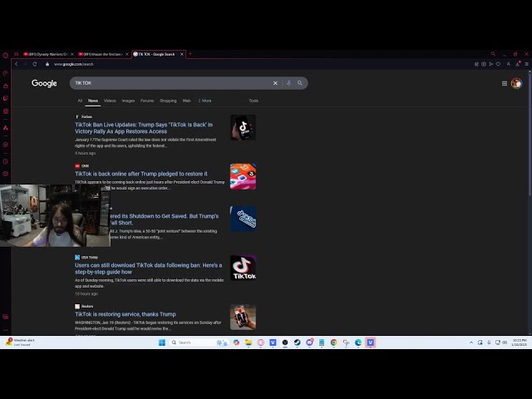Image resolution: width=532 pixels, height=399 pixels.
Task: Click the USA Today TikTok logo thumbnail
Action: click(x=243, y=268)
